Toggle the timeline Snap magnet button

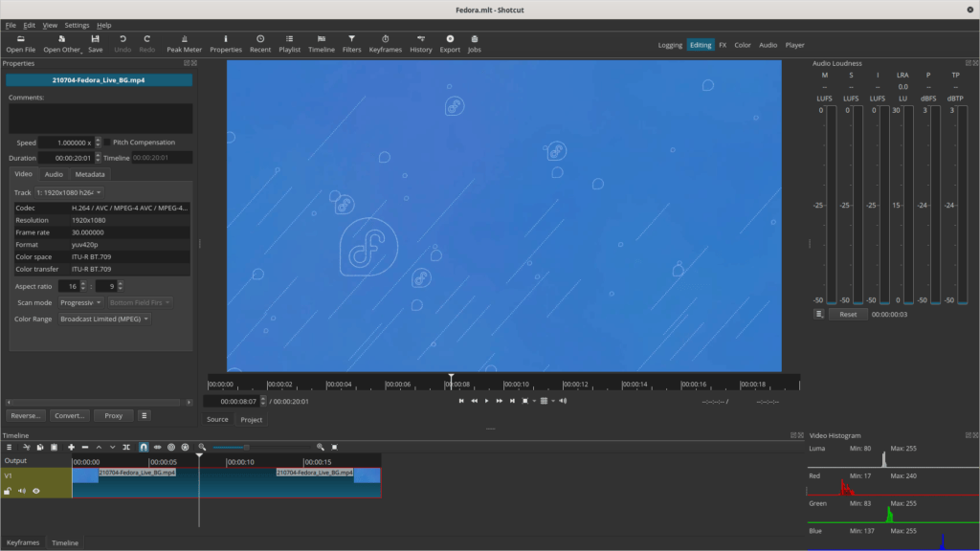click(x=144, y=447)
